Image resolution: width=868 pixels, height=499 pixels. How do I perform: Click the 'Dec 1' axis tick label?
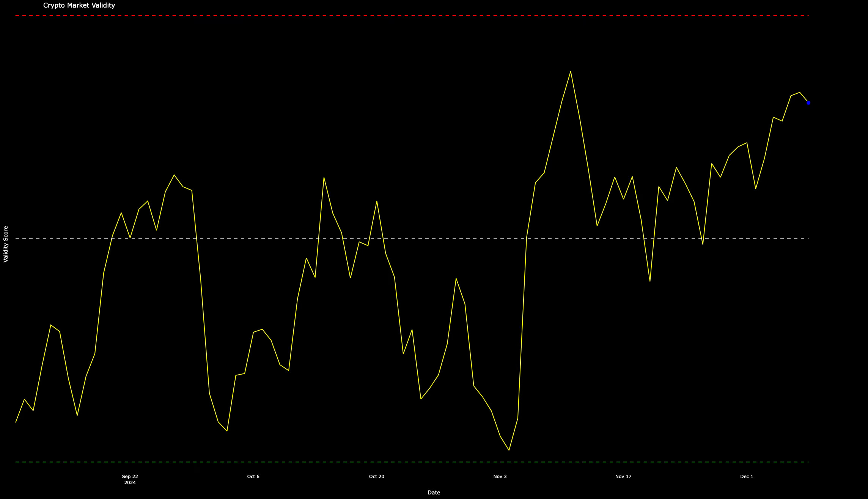click(747, 477)
